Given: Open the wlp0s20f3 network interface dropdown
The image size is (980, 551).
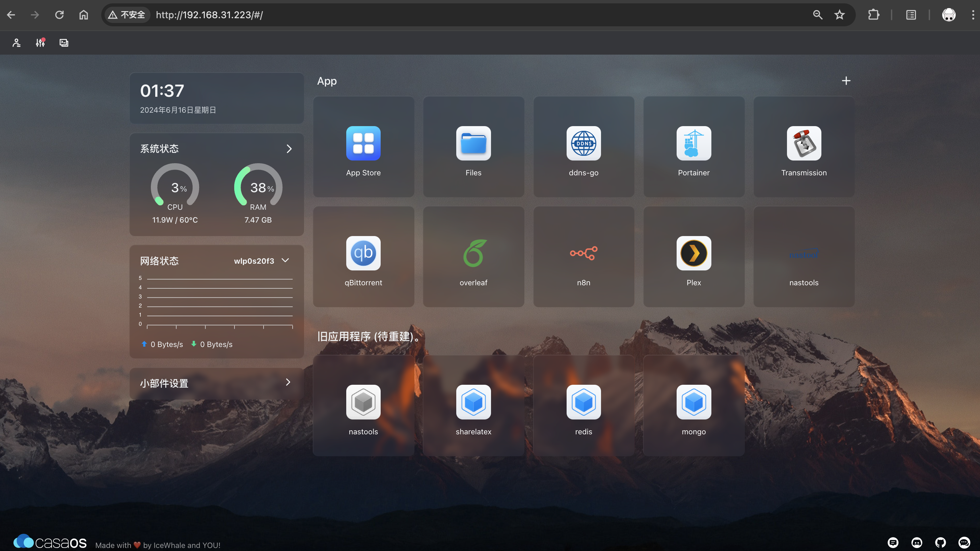Looking at the screenshot, I should [262, 261].
